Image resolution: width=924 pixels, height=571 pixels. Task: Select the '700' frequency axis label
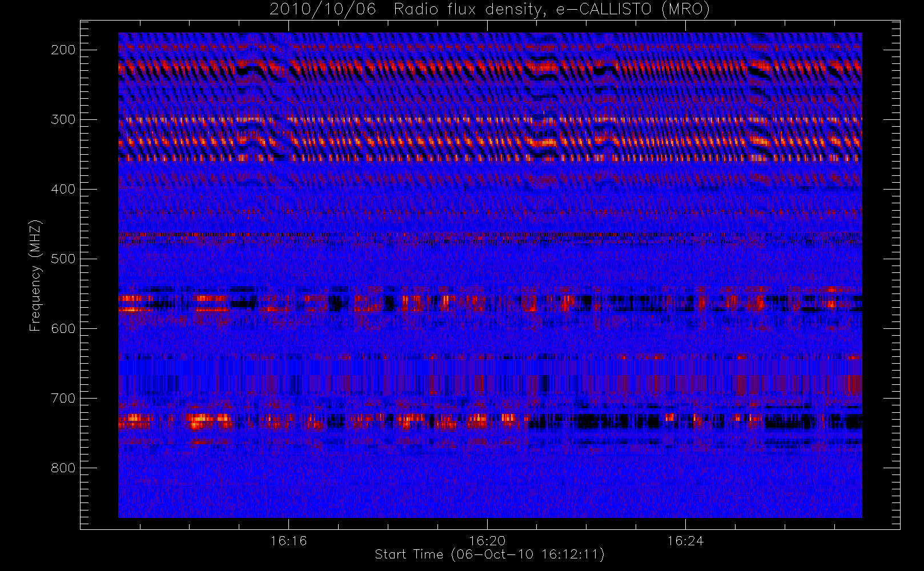[63, 398]
